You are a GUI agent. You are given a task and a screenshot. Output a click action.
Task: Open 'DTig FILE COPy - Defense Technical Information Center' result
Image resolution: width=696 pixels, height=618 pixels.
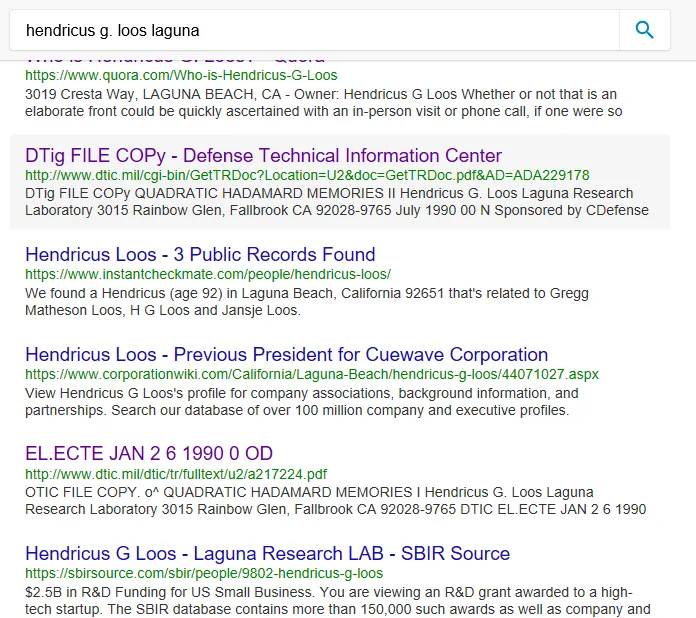(x=263, y=156)
